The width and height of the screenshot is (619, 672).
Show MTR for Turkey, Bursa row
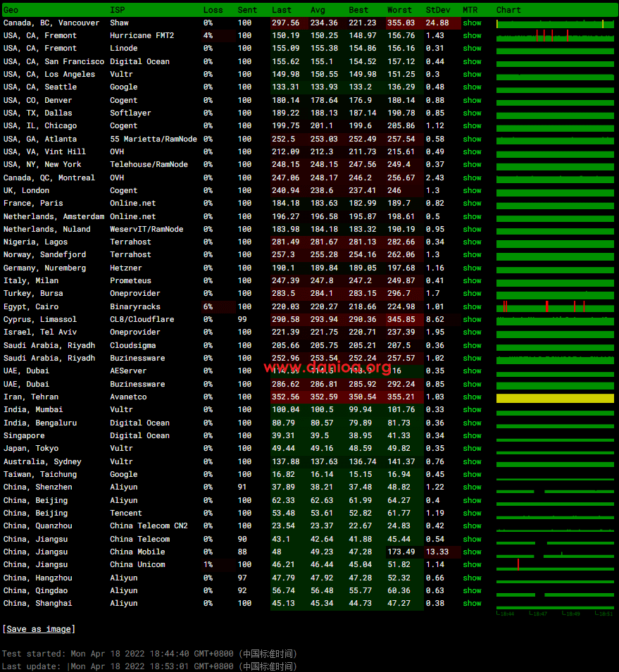(472, 294)
